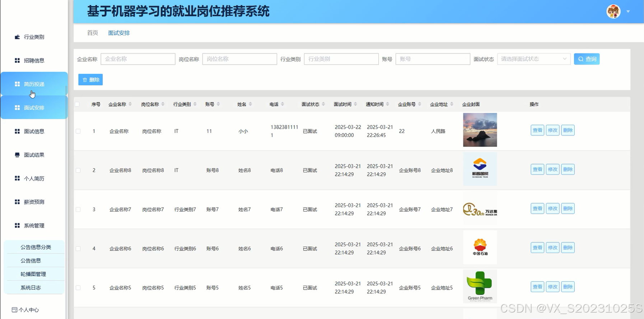Screen dimensions: 644x319
Task: Edit the 企业名称8 row
Action: [552, 169]
